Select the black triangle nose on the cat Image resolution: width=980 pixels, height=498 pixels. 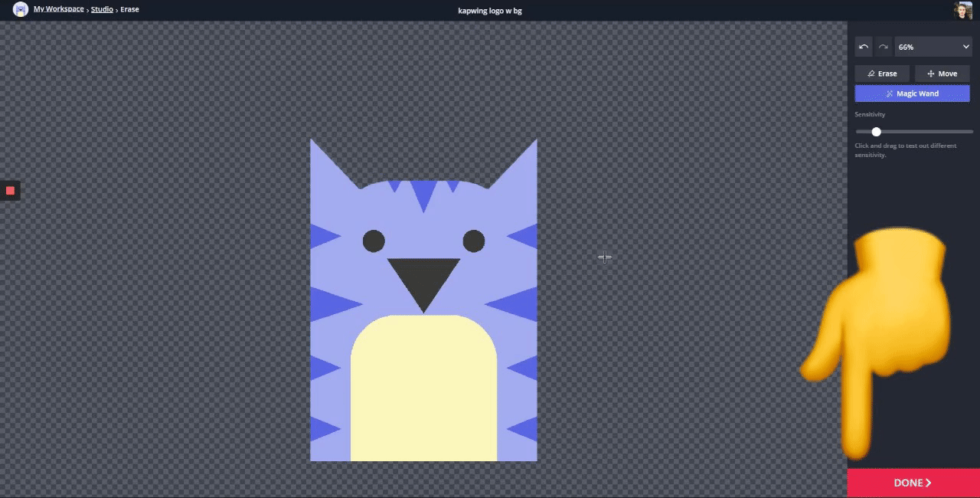click(423, 278)
